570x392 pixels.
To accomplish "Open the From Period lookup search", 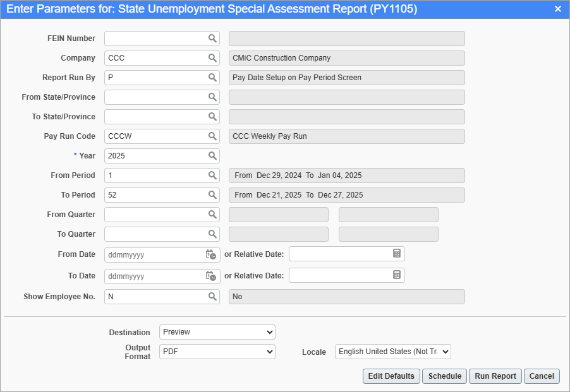I will tap(212, 175).
